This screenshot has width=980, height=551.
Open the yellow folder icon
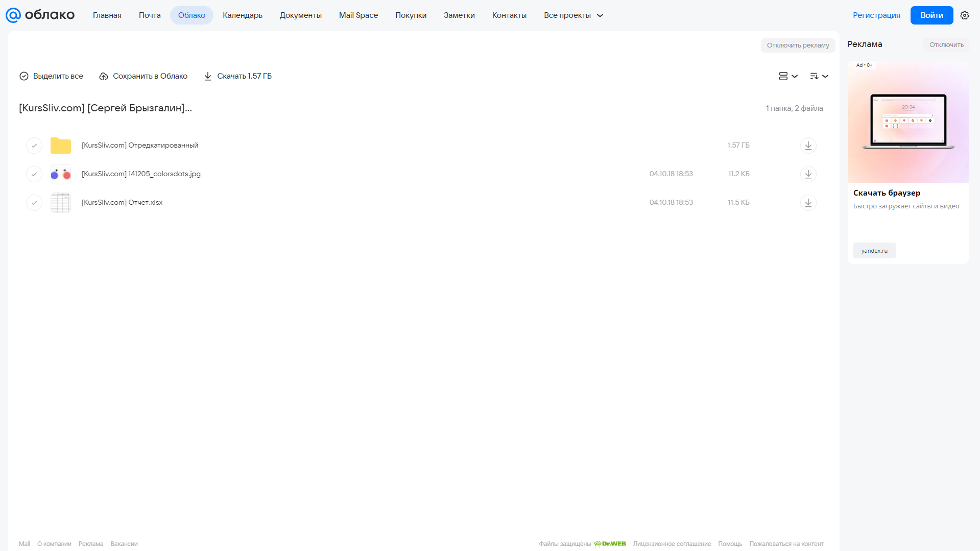[x=61, y=146]
